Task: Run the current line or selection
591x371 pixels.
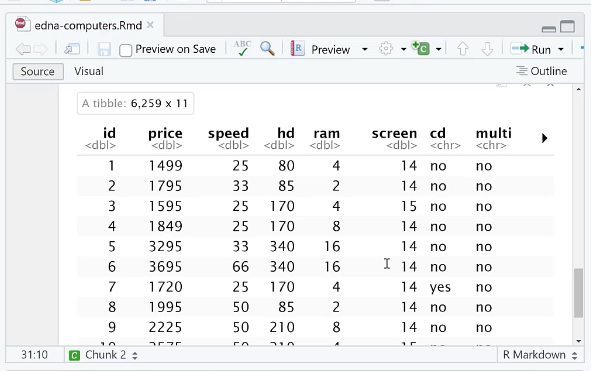Action: tap(531, 49)
